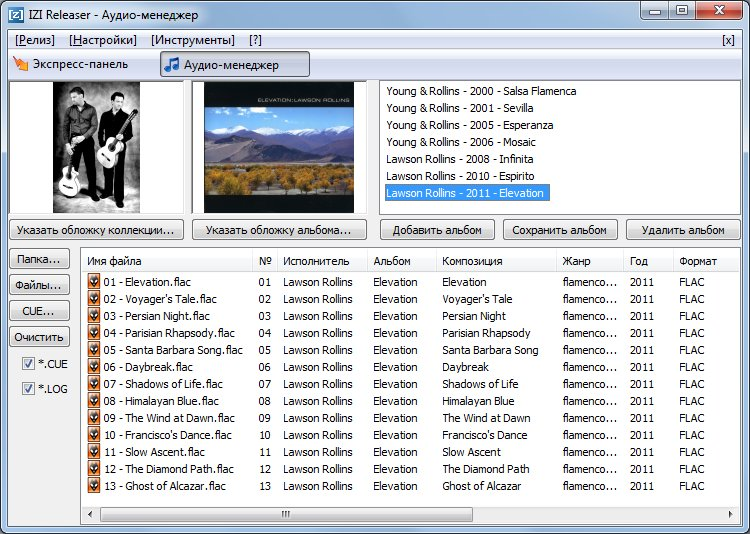Image resolution: width=750 pixels, height=534 pixels.
Task: Click file icon for 03 - Persian Night.flac
Action: pyautogui.click(x=94, y=315)
